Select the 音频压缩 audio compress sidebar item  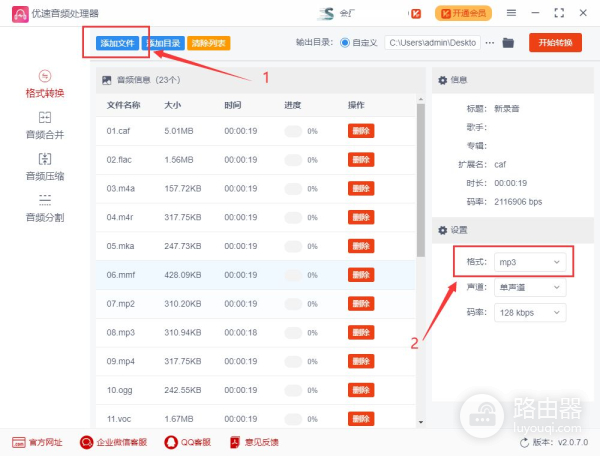[x=45, y=167]
